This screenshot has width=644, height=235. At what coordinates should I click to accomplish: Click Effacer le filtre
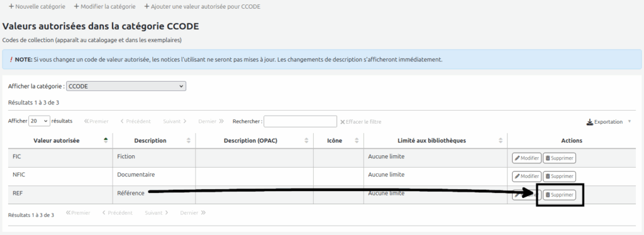[x=360, y=122]
